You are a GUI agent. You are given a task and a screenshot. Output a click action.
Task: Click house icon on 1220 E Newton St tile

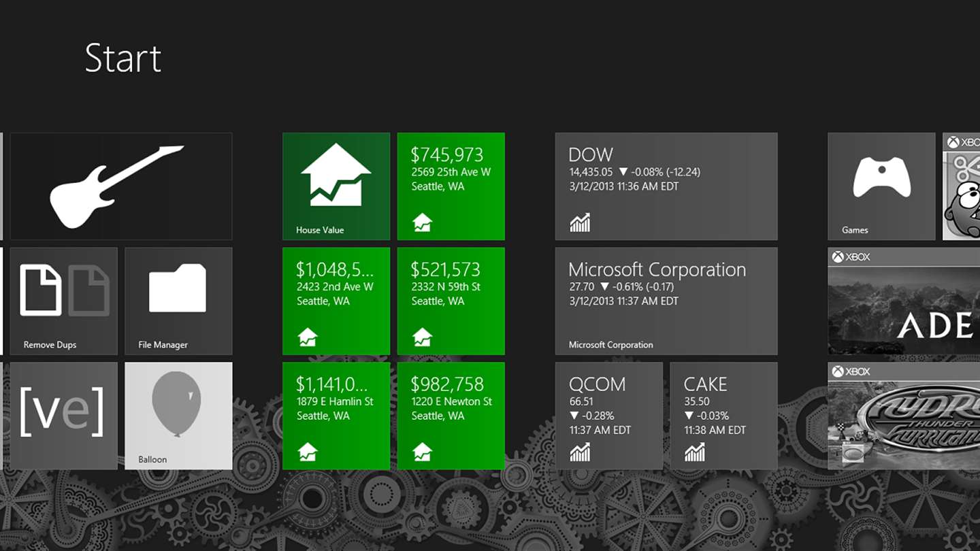(x=422, y=452)
